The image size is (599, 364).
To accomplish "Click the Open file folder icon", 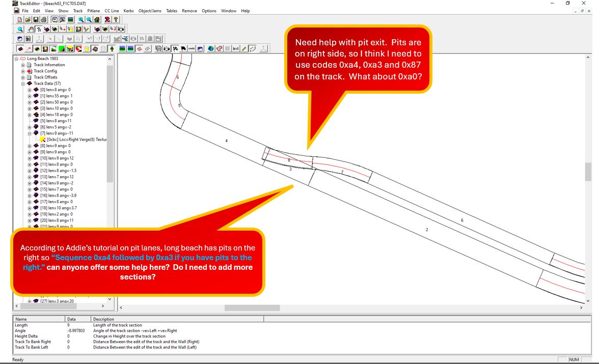I will (27, 20).
